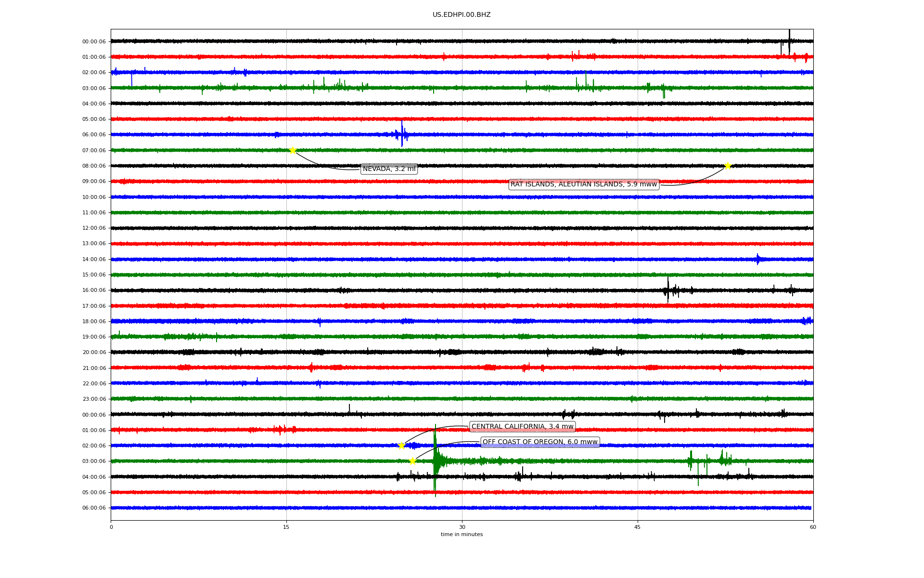924x578 pixels.
Task: Click the 12:00:06 trace time label
Action: pyautogui.click(x=94, y=228)
